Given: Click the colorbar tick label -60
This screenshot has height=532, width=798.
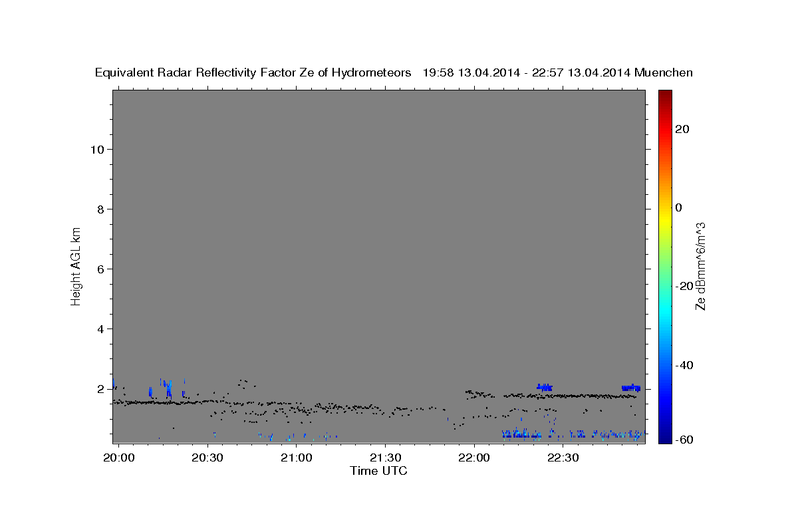Looking at the screenshot, I should click(x=684, y=440).
